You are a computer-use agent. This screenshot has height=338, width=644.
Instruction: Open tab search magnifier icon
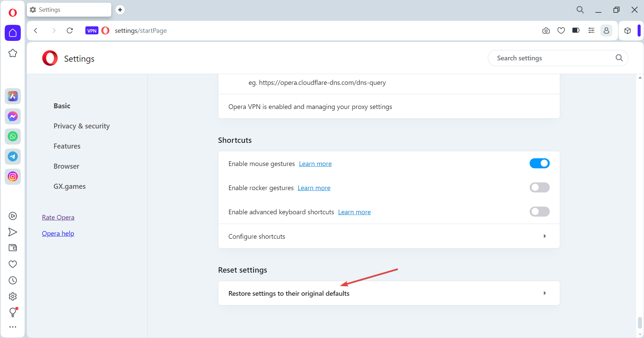tap(580, 10)
